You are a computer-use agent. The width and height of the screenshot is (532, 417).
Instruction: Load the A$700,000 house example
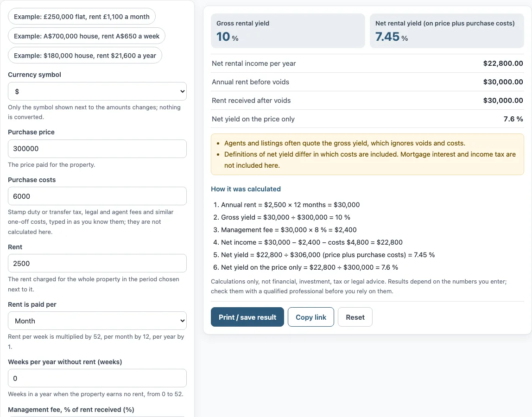coord(87,36)
